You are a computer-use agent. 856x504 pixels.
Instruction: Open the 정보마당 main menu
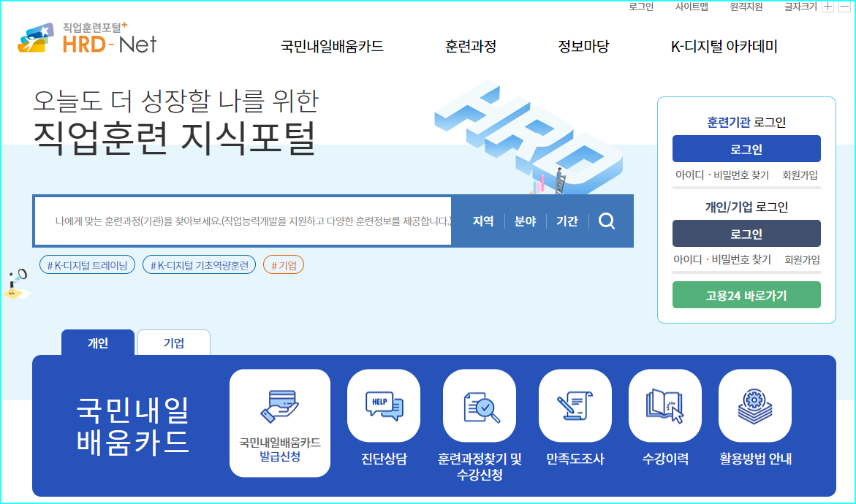[583, 46]
